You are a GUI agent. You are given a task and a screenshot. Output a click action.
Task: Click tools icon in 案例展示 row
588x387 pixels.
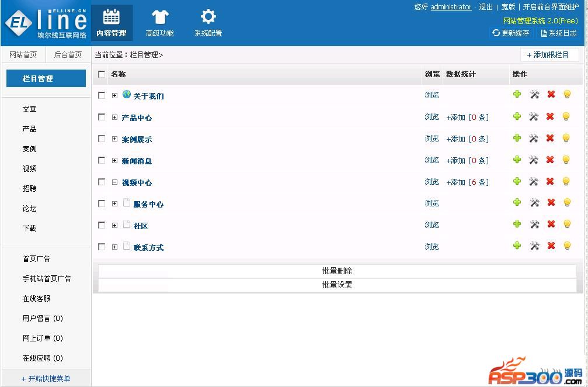pyautogui.click(x=534, y=138)
